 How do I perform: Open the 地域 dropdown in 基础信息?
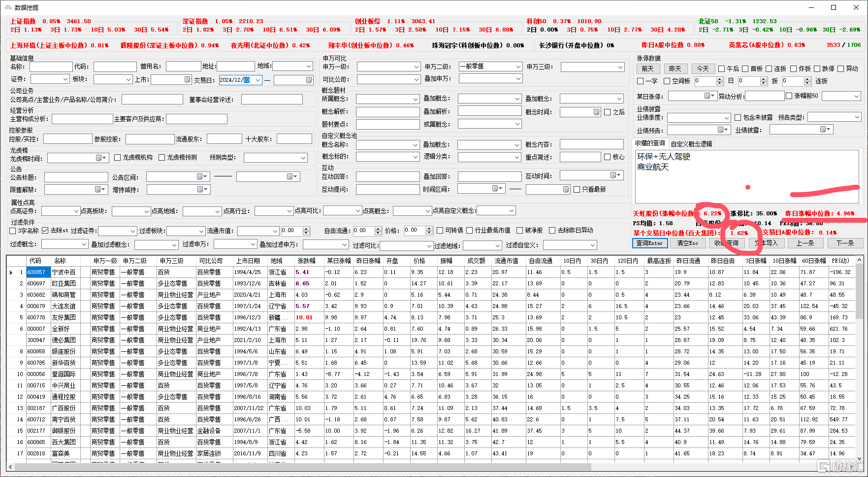(309, 66)
